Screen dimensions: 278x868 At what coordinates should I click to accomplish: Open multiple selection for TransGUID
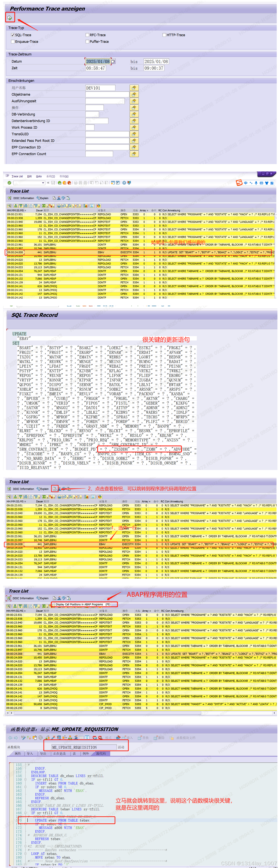coord(134,134)
